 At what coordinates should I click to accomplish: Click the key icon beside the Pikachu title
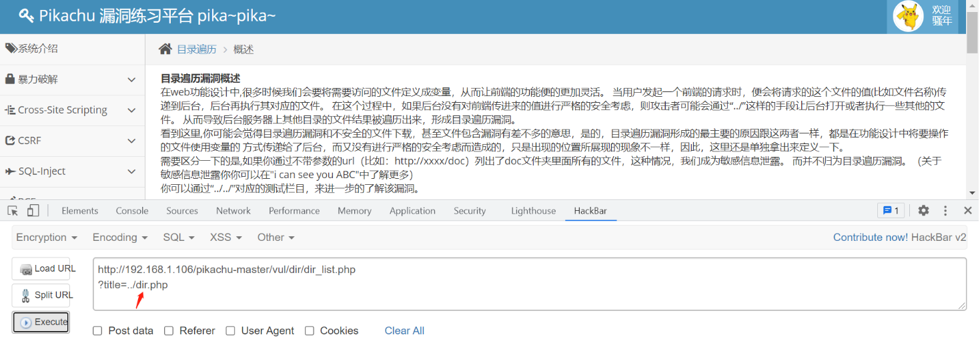point(26,15)
